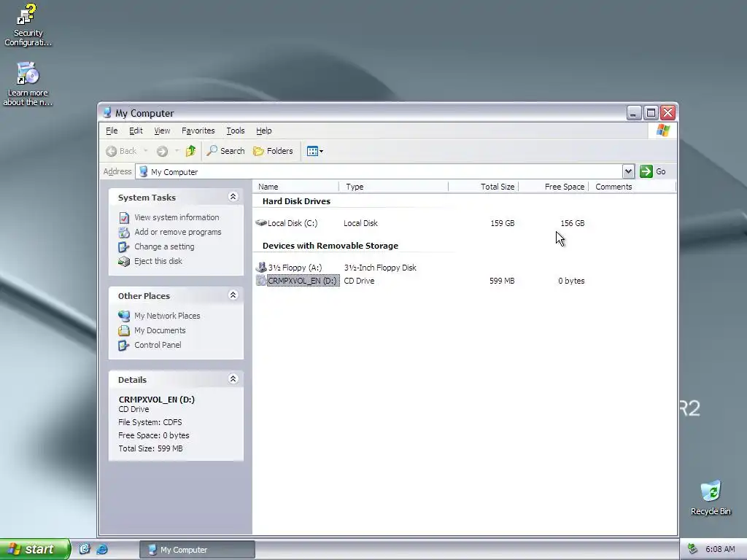747x560 pixels.
Task: Click the My Computer title bar icon
Action: pyautogui.click(x=107, y=113)
